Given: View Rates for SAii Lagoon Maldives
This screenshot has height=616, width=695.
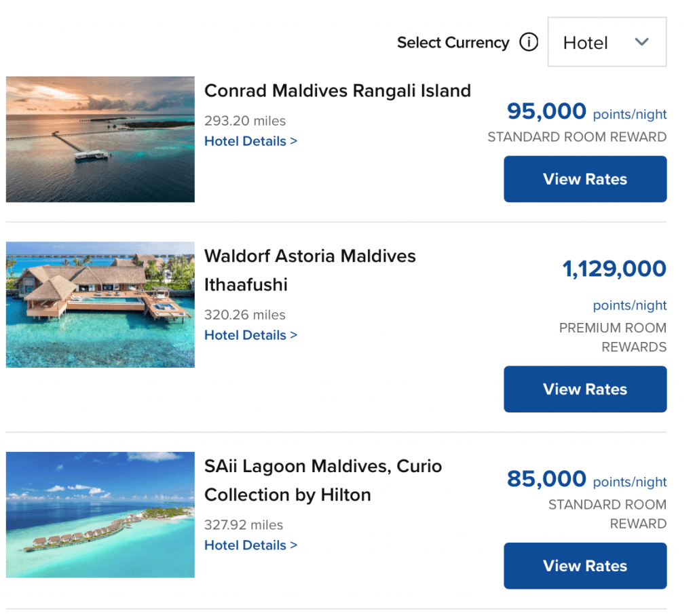Looking at the screenshot, I should pos(584,565).
